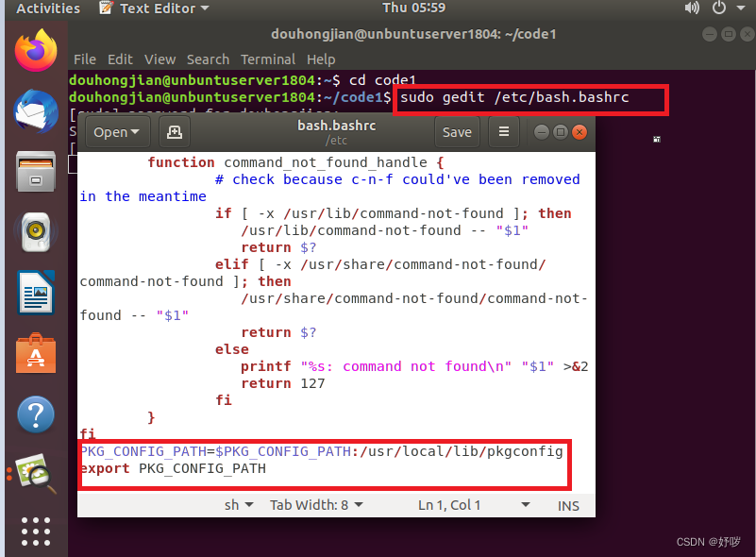The width and height of the screenshot is (756, 557).
Task: Click the new document icon in gedit
Action: coord(174,131)
